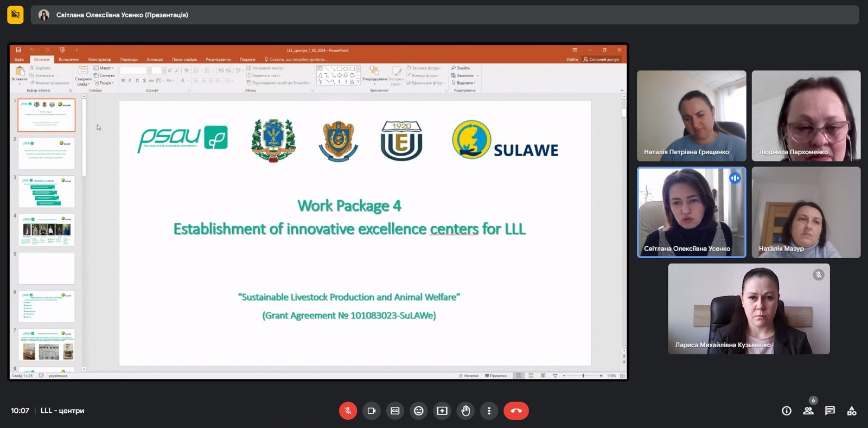Screen dimensions: 868x428
Task: Expand Напрямок тексту text direction dropdown
Action: pos(266,68)
